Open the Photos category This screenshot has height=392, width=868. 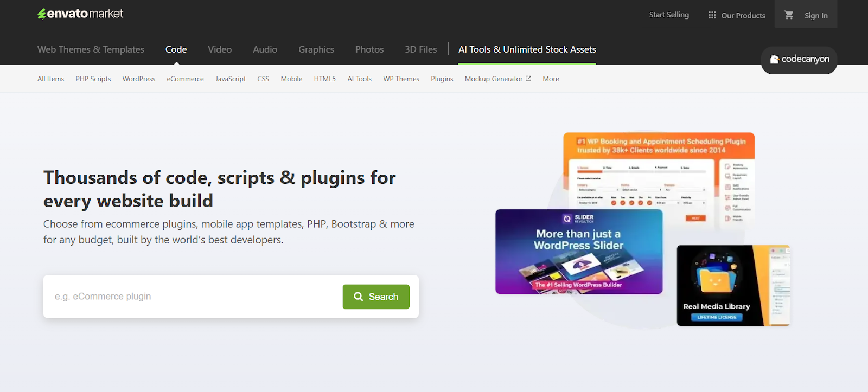tap(369, 49)
